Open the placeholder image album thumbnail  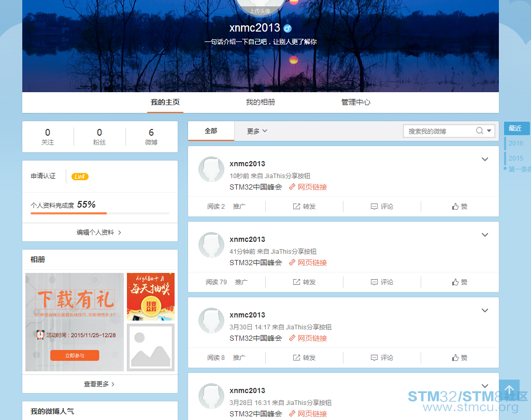[151, 347]
